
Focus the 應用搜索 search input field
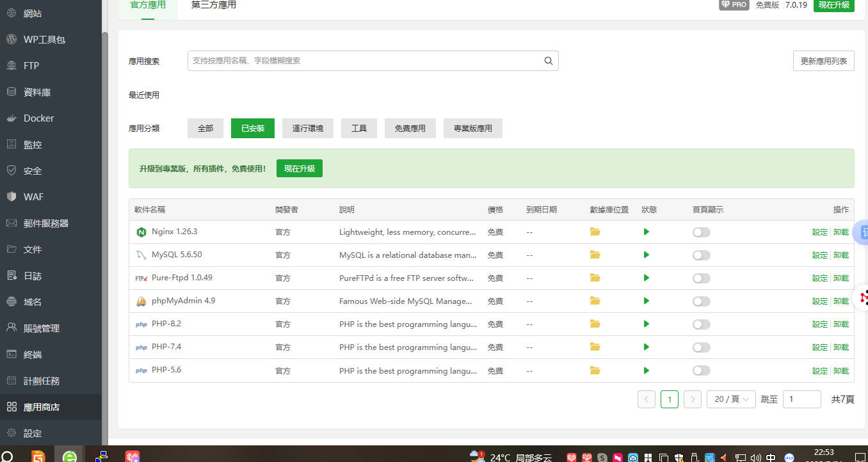point(365,61)
